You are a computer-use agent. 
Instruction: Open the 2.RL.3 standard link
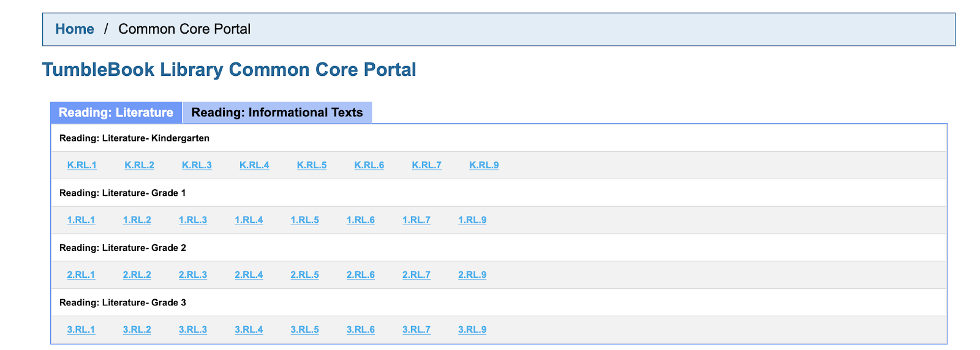193,275
